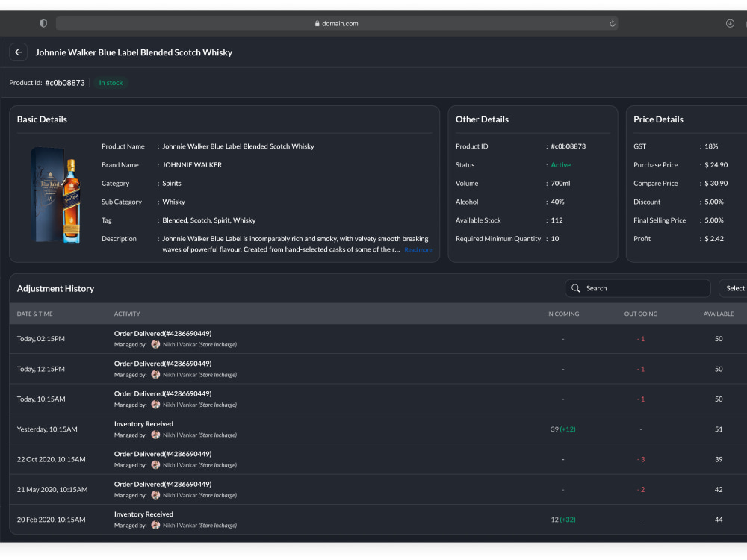
Task: Click the avatar in the 20 Feb 2020 row
Action: click(x=155, y=525)
